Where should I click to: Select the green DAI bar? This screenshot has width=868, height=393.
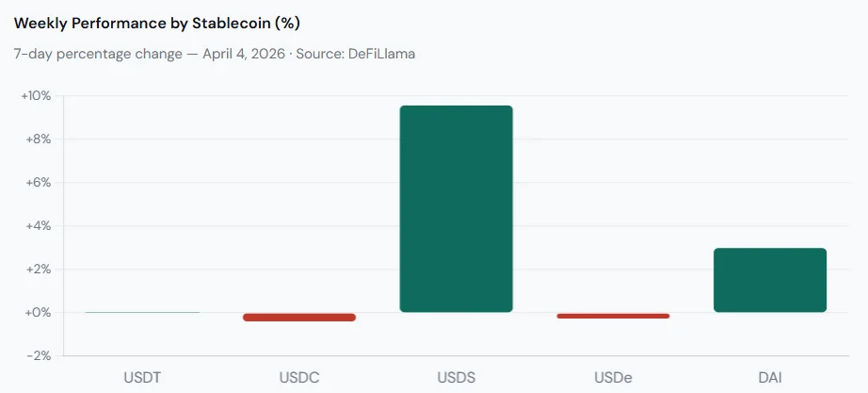pyautogui.click(x=769, y=280)
